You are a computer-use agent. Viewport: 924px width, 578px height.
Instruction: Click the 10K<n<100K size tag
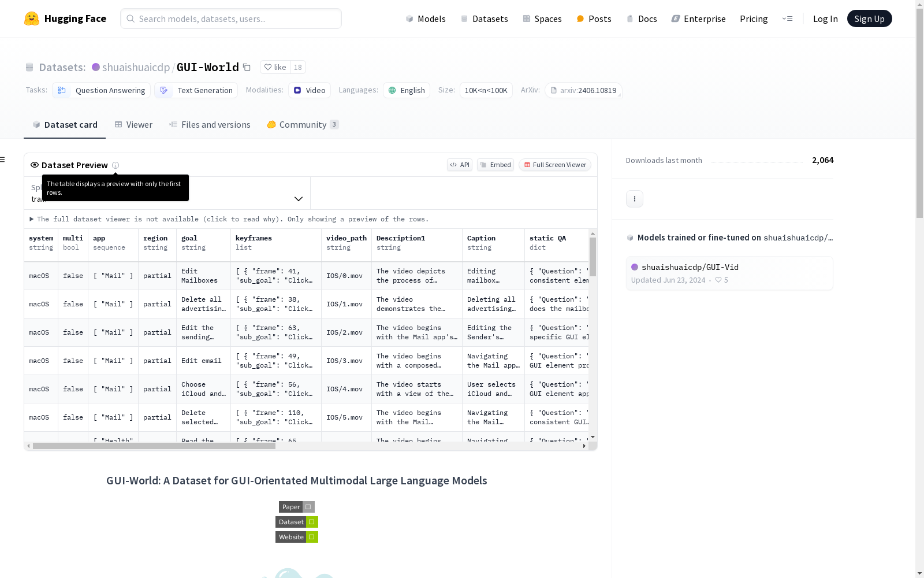coord(486,90)
